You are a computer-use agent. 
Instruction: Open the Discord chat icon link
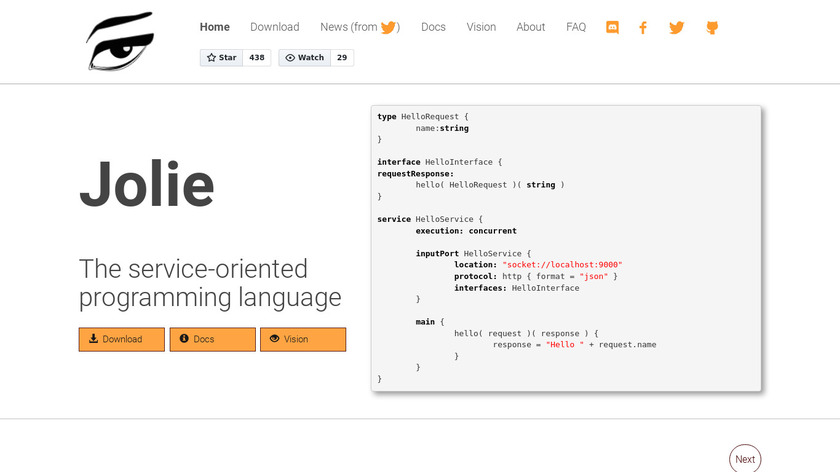click(x=612, y=28)
